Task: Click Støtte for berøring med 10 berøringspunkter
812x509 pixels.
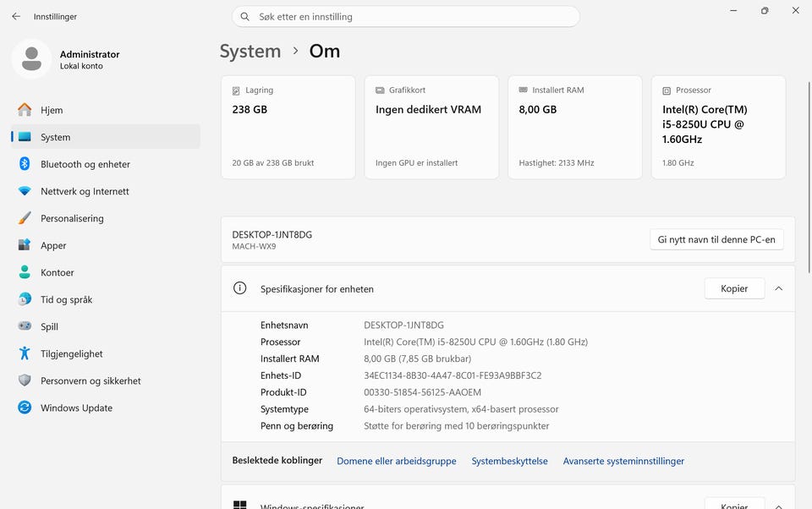Action: [x=456, y=425]
